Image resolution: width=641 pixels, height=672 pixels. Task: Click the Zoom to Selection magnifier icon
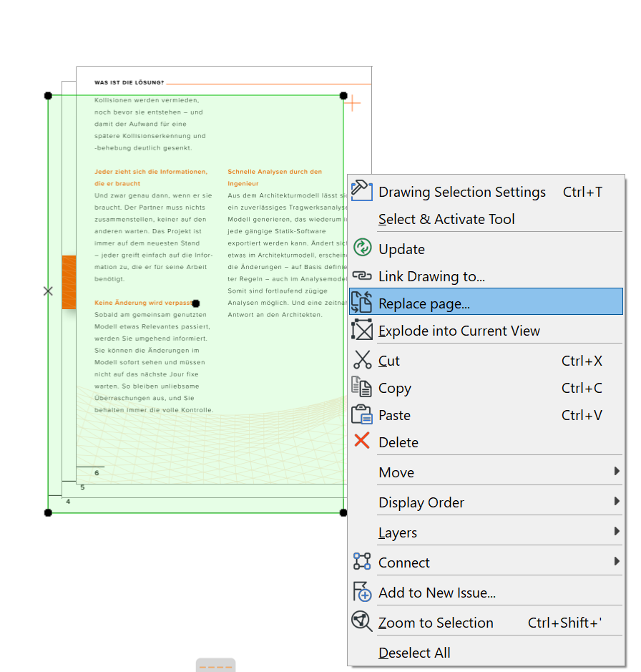tap(361, 621)
